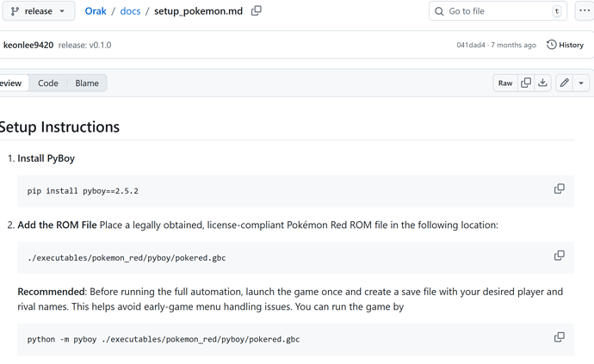Screen dimensions: 594x364
Task: Open the release branch dropdown
Action: click(x=39, y=11)
